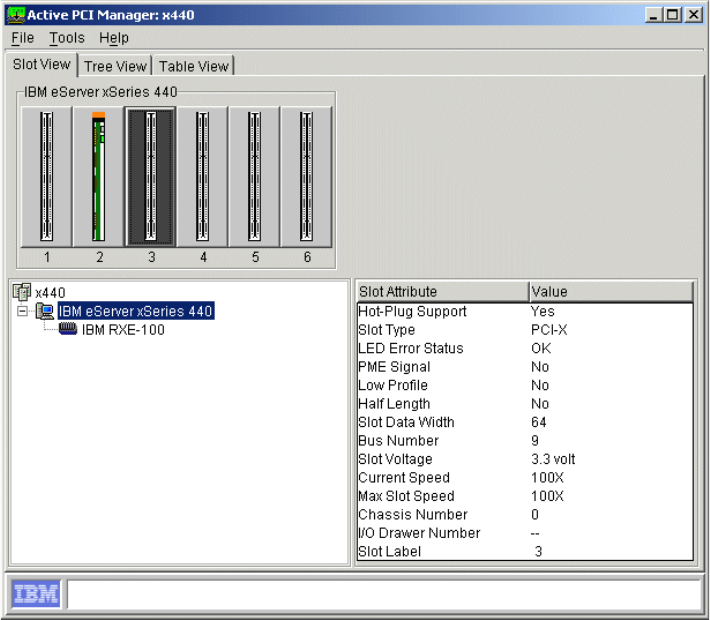
Task: Click the I/O Drawer Number row label
Action: pos(419,533)
